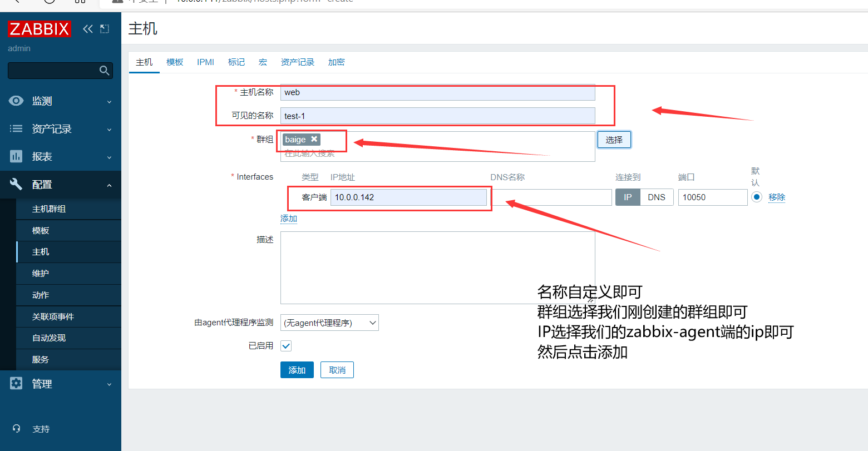Screen dimensions: 868x451
Task: Click the DNS名称 input field
Action: (551, 197)
